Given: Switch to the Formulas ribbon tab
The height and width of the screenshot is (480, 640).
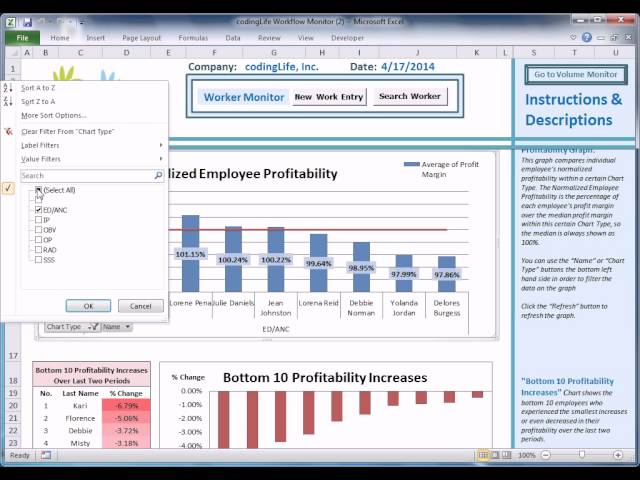Looking at the screenshot, I should (193, 38).
